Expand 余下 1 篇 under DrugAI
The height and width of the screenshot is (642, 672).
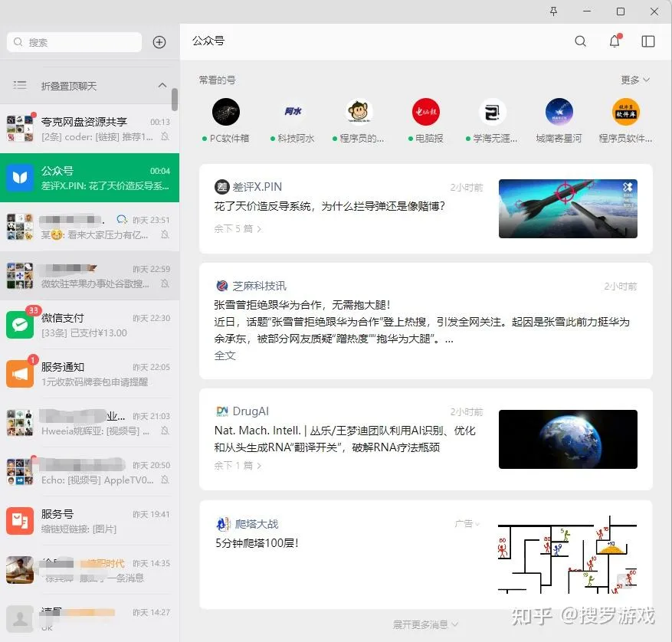tap(238, 466)
